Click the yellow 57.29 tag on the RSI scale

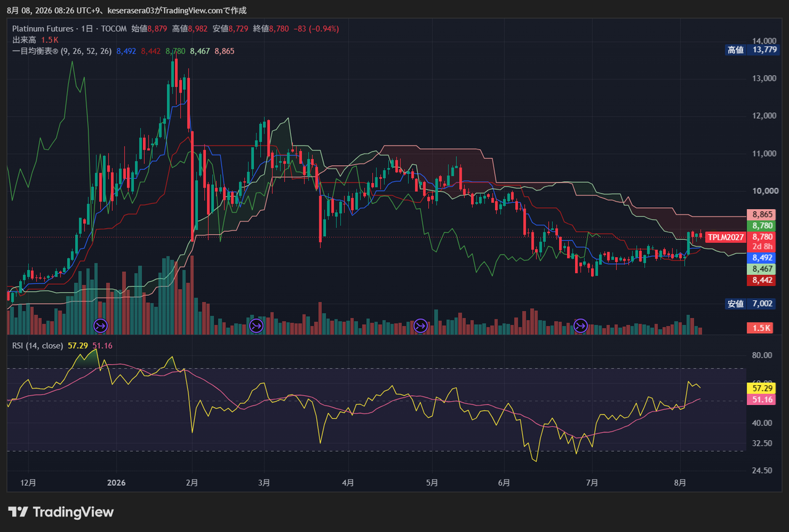pyautogui.click(x=762, y=388)
